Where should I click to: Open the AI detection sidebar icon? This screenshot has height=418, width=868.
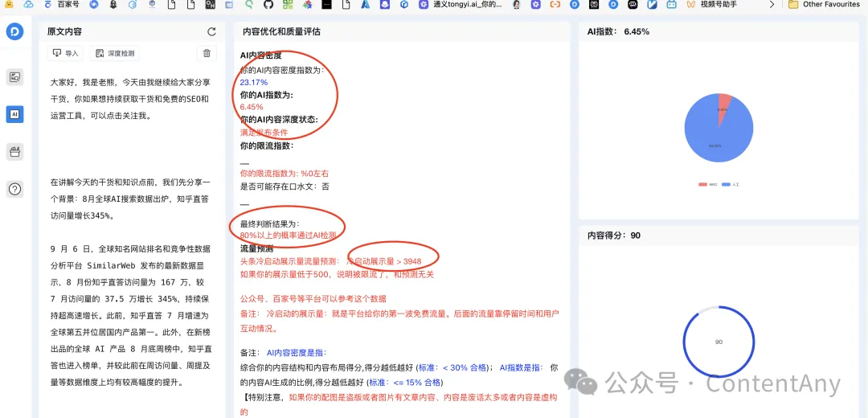[14, 114]
